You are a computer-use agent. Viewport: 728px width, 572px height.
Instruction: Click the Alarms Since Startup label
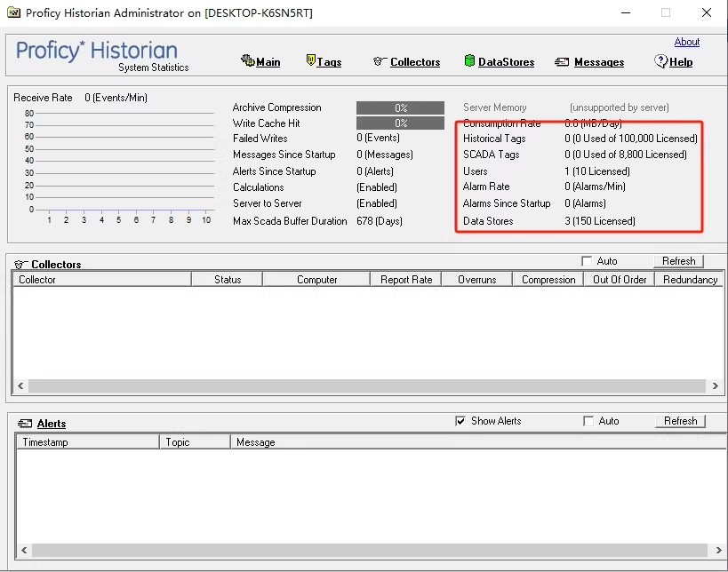point(507,203)
